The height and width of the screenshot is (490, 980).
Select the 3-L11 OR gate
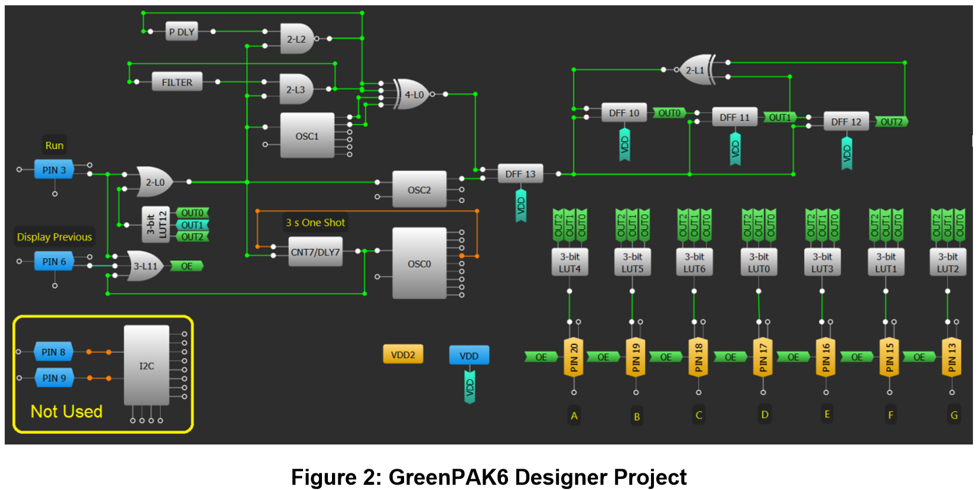pyautogui.click(x=145, y=266)
